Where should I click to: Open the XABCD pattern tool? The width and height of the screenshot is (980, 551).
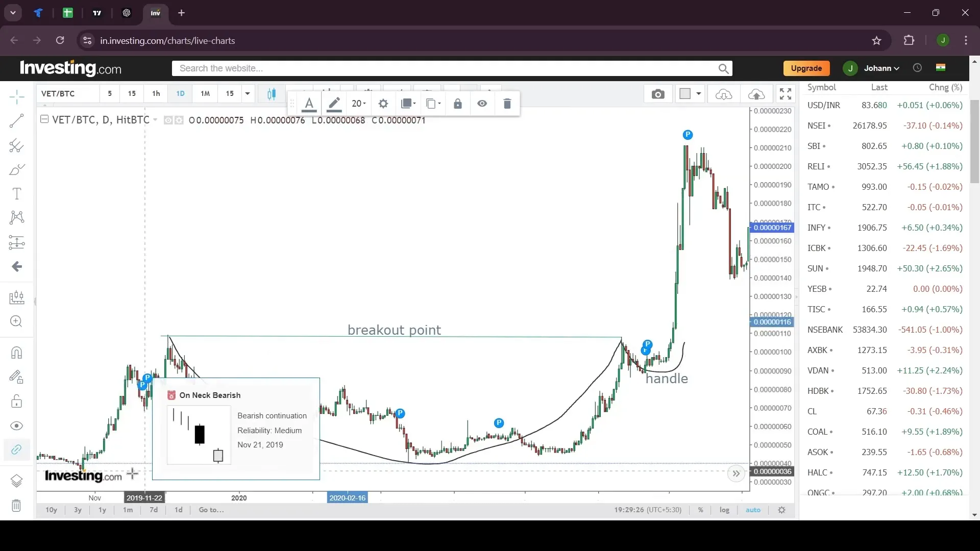coord(16,218)
